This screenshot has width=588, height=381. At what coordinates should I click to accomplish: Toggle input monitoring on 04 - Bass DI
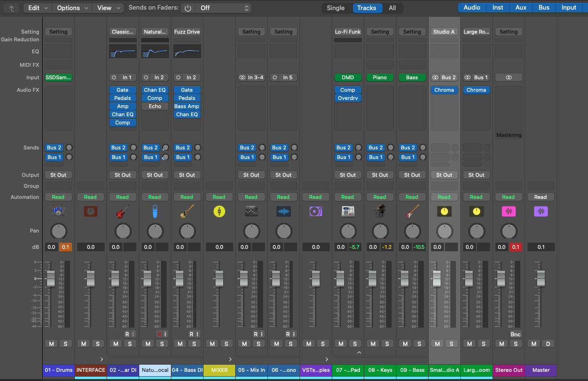tap(197, 334)
